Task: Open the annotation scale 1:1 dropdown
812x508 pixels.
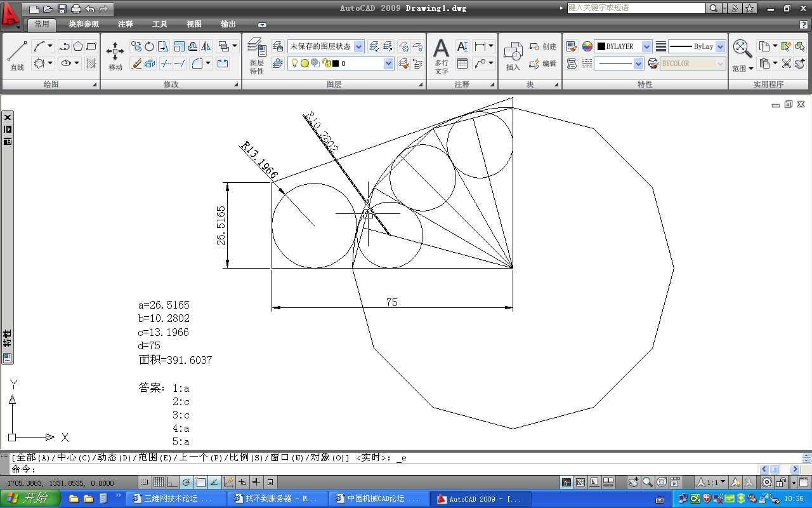Action: 712,483
